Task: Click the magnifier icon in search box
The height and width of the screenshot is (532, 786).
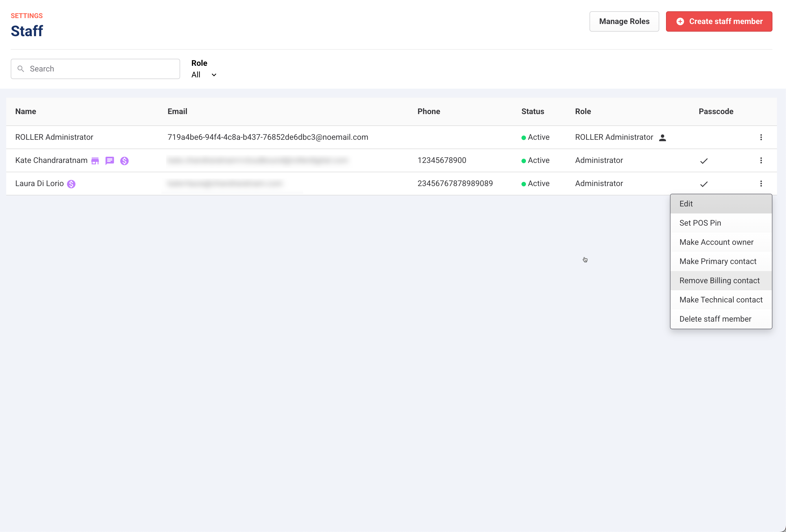Action: click(x=21, y=69)
